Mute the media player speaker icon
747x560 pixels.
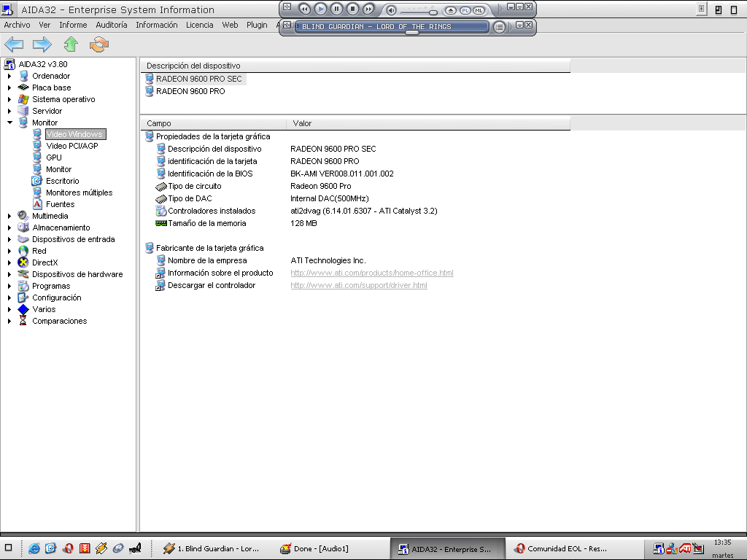[391, 10]
